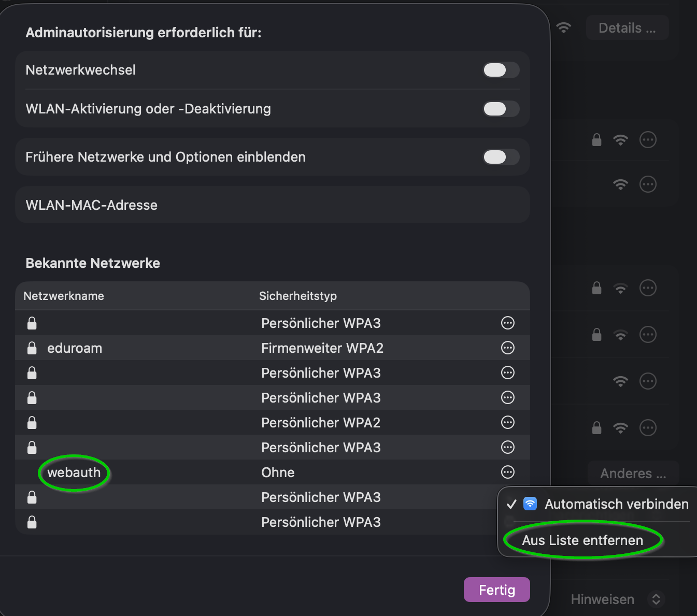
Task: Open the Hinweisen dropdown stepper
Action: pos(656,599)
